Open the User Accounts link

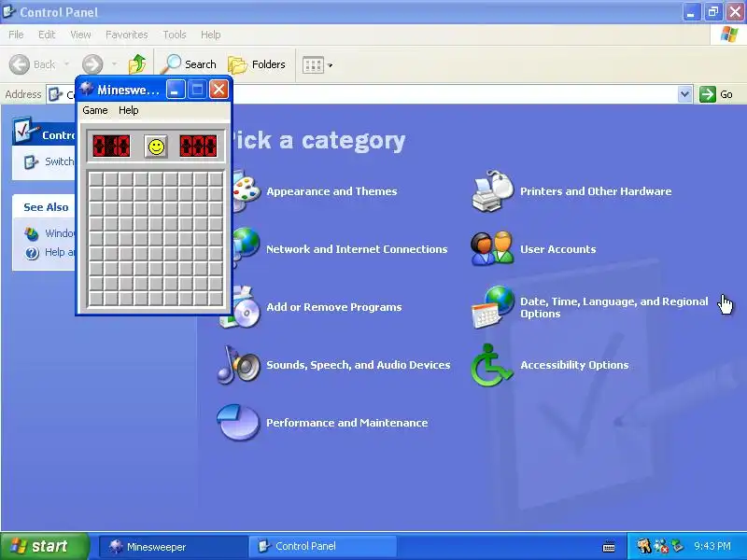click(x=557, y=249)
